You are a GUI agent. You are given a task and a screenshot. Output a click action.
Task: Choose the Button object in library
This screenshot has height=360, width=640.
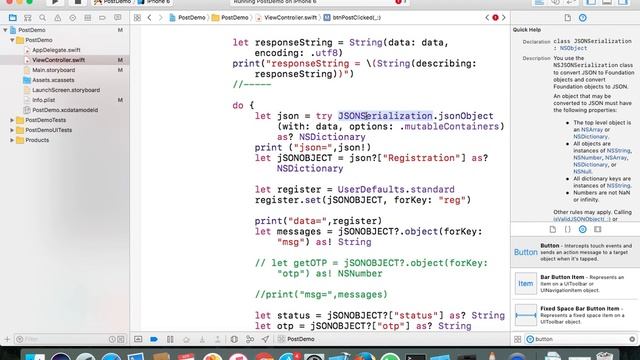pyautogui.click(x=575, y=252)
